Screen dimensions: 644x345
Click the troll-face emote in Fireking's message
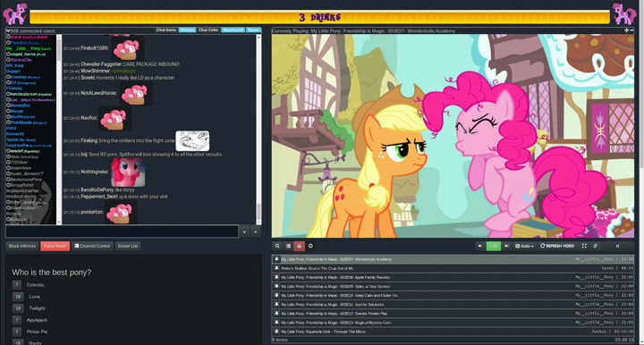click(192, 140)
